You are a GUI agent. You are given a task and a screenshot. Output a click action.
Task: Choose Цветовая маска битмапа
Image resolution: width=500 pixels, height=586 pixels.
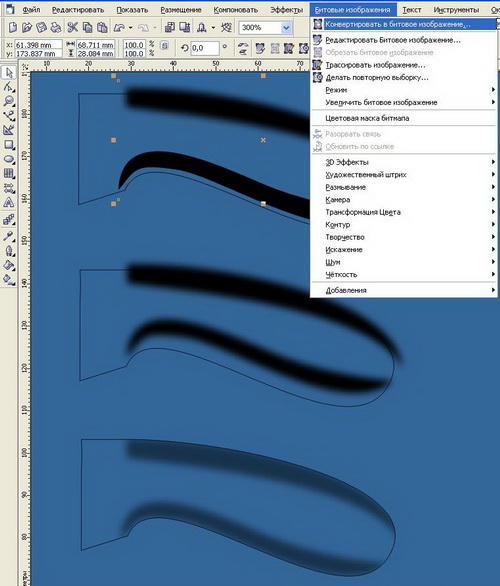click(404, 118)
